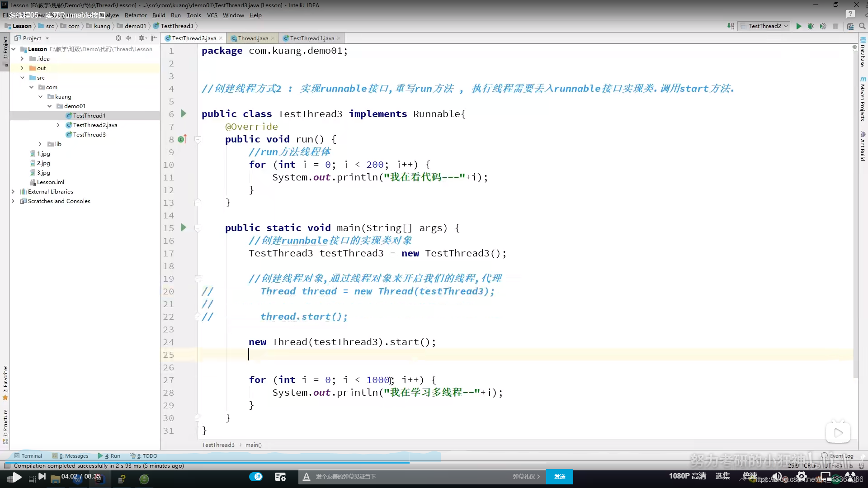Open the TestThread2 run configuration dropdown

tap(764, 26)
